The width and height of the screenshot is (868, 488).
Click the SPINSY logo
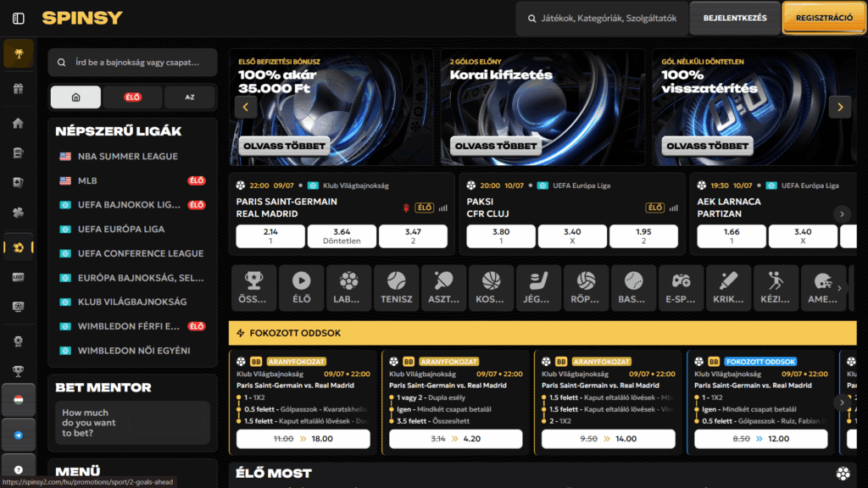tap(82, 19)
